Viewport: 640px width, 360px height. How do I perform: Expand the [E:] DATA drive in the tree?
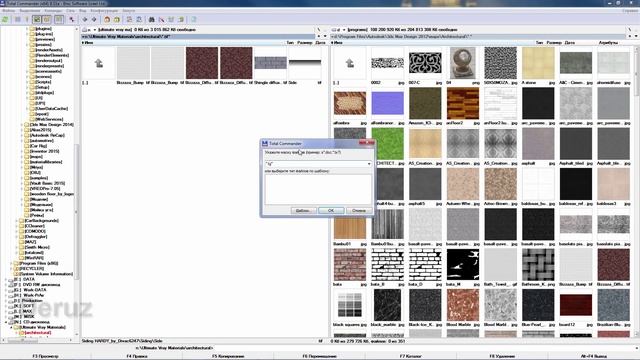tap(6, 280)
